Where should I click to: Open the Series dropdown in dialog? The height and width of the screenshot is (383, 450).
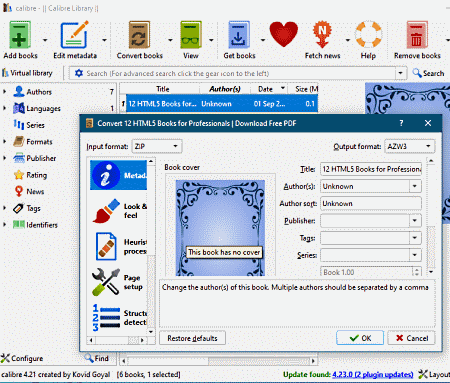pos(415,255)
